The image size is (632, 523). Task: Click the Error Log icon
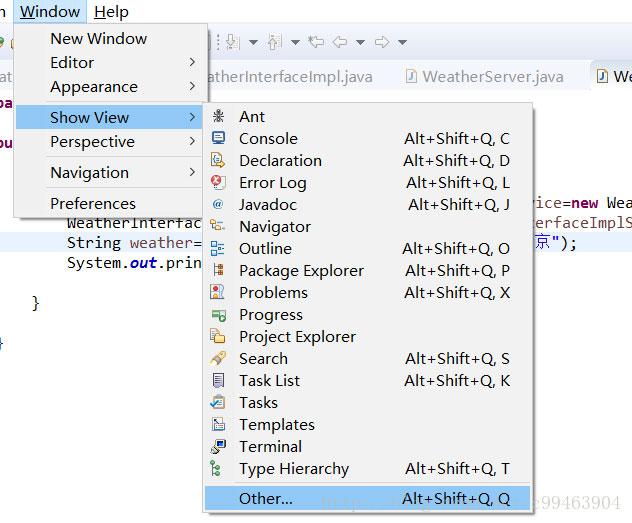click(x=218, y=183)
